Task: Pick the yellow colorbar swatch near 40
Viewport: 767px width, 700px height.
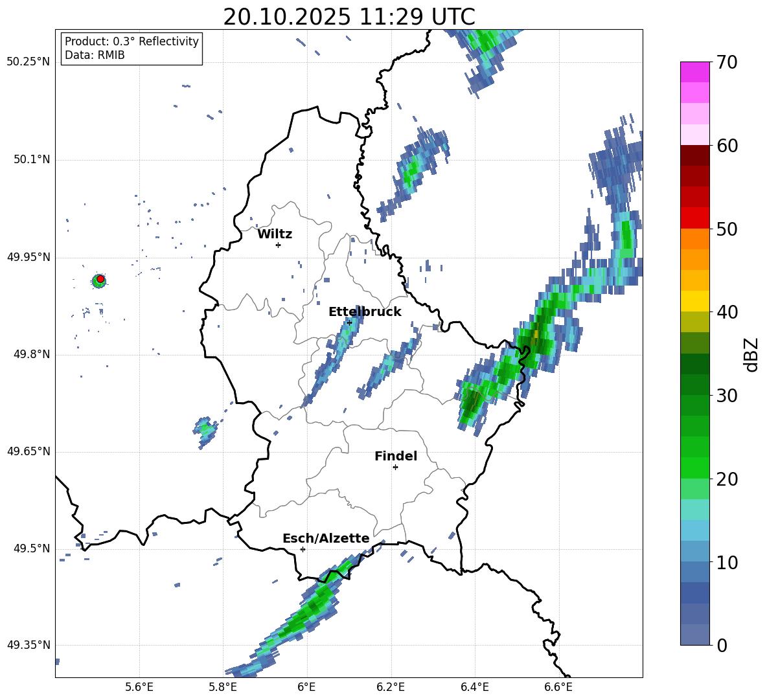Action: (x=694, y=301)
